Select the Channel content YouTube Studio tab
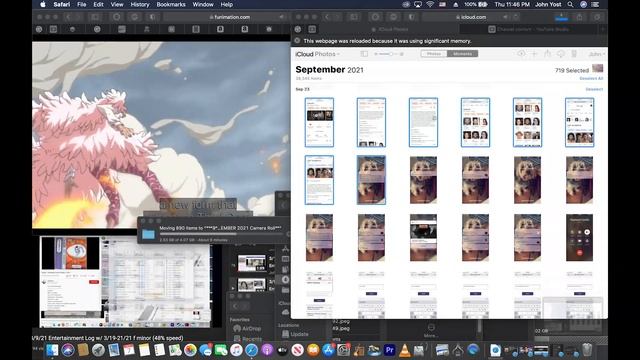The width and height of the screenshot is (640, 360). [529, 29]
